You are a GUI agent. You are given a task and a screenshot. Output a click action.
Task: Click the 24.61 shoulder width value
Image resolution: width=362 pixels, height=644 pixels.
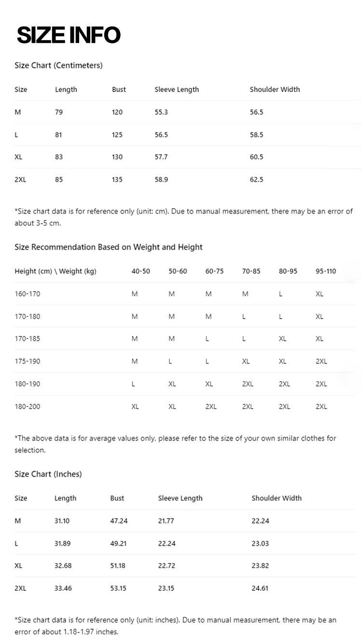(x=260, y=589)
